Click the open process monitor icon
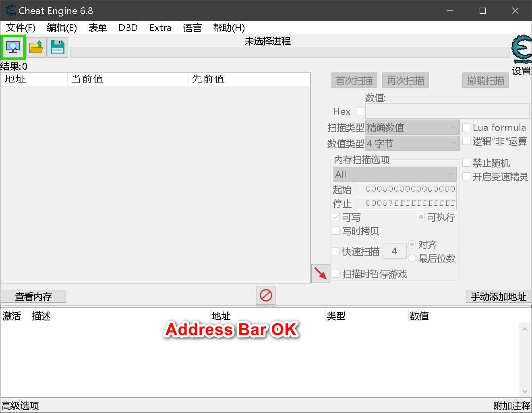This screenshot has height=413, width=532. [13, 47]
